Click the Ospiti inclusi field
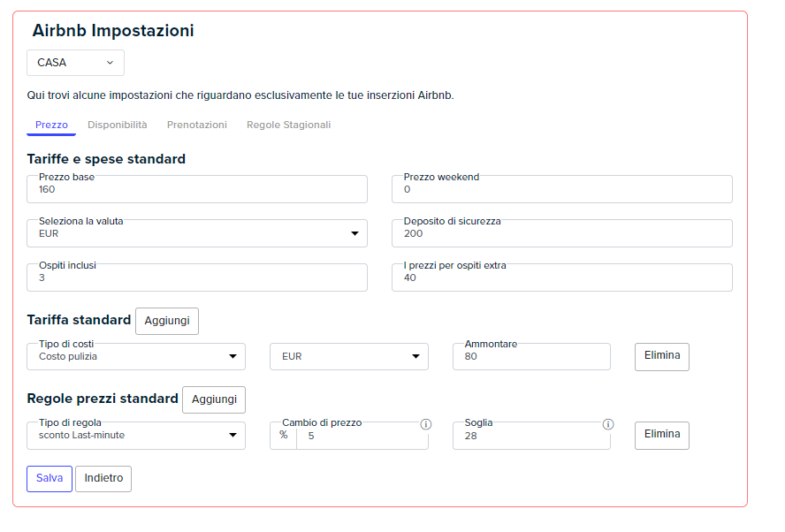Viewport: 785px width, 532px height. click(x=197, y=277)
